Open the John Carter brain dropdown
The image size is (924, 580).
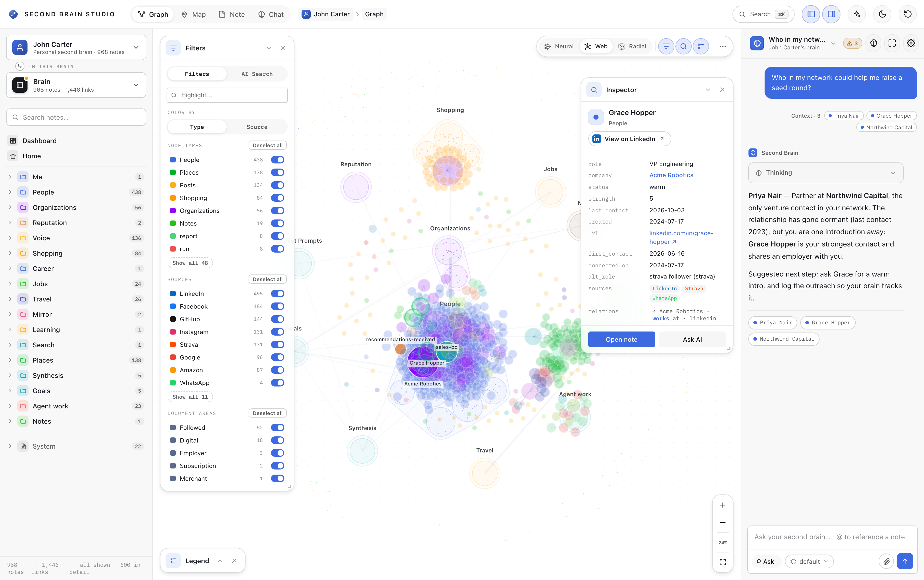[76, 48]
